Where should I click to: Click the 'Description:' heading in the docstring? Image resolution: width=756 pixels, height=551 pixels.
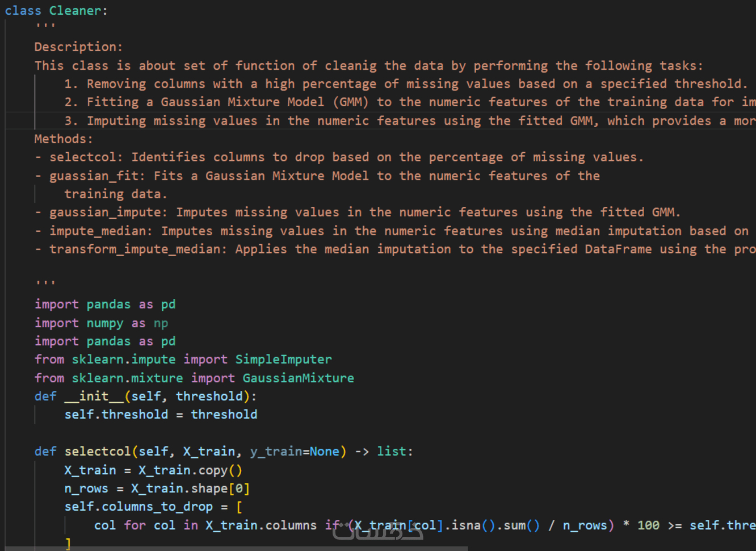tap(78, 47)
